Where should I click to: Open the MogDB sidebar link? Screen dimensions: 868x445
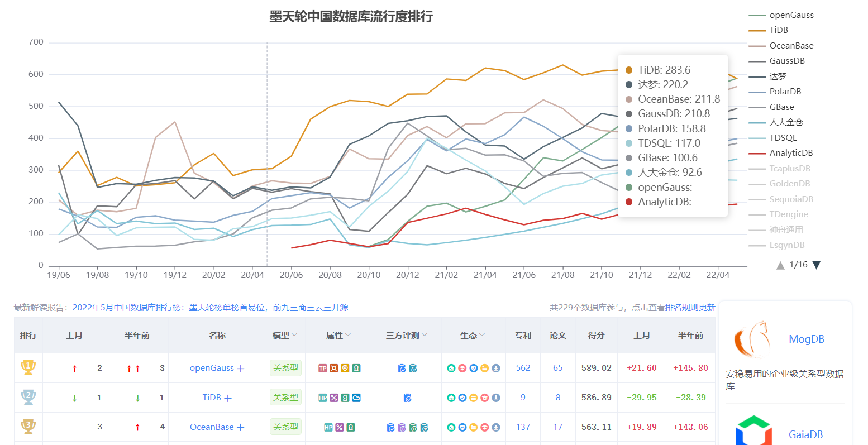point(806,339)
